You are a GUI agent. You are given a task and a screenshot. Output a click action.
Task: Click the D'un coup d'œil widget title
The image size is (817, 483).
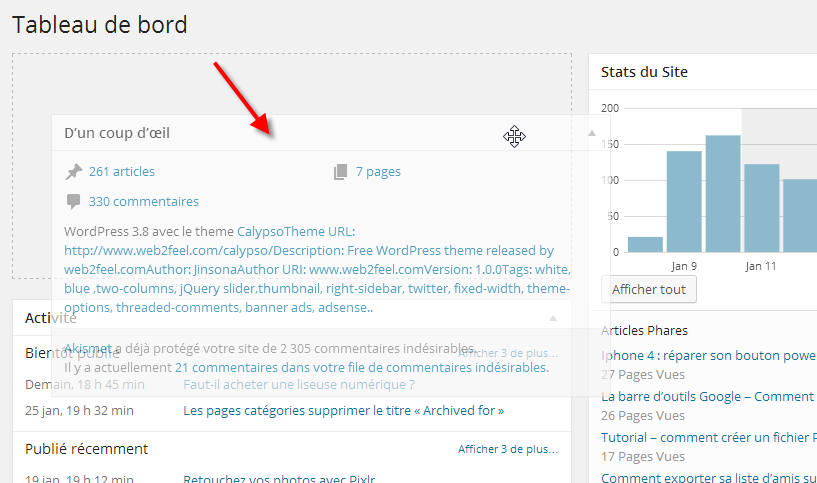pyautogui.click(x=123, y=133)
